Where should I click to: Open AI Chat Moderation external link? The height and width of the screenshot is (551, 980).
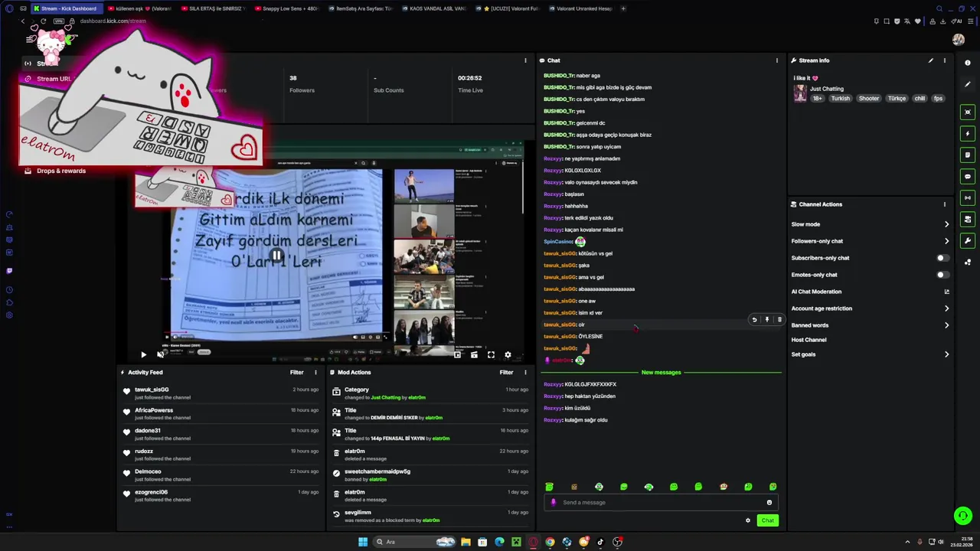pos(946,292)
